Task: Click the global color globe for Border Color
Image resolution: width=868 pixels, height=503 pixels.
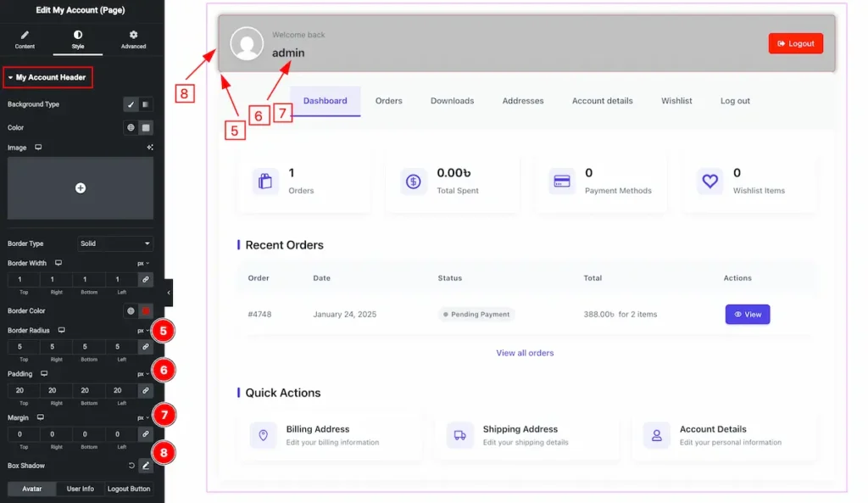Action: point(131,311)
